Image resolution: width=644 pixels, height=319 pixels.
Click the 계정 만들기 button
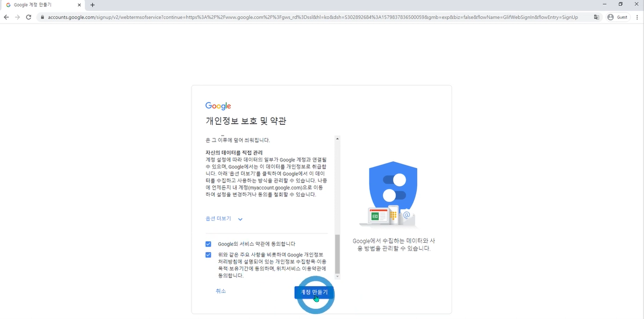pos(314,292)
